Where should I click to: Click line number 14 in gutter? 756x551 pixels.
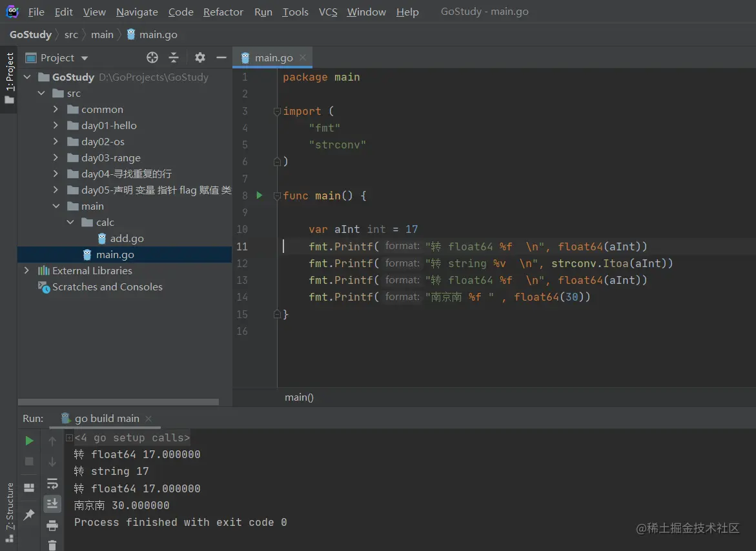click(x=242, y=297)
